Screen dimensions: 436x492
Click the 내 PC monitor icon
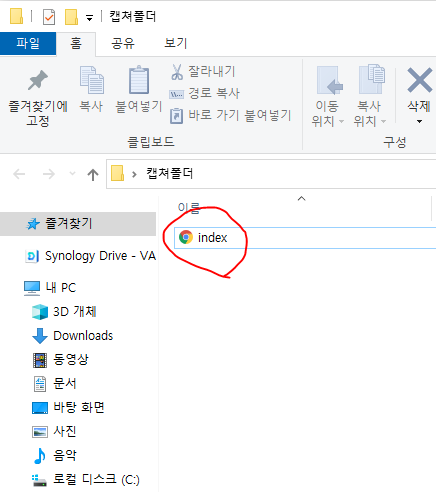32,288
